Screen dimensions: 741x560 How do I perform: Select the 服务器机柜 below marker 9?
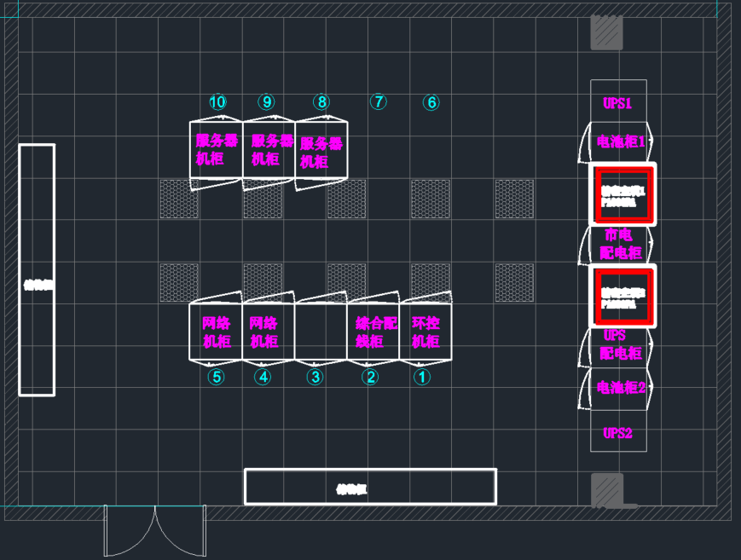[x=269, y=150]
